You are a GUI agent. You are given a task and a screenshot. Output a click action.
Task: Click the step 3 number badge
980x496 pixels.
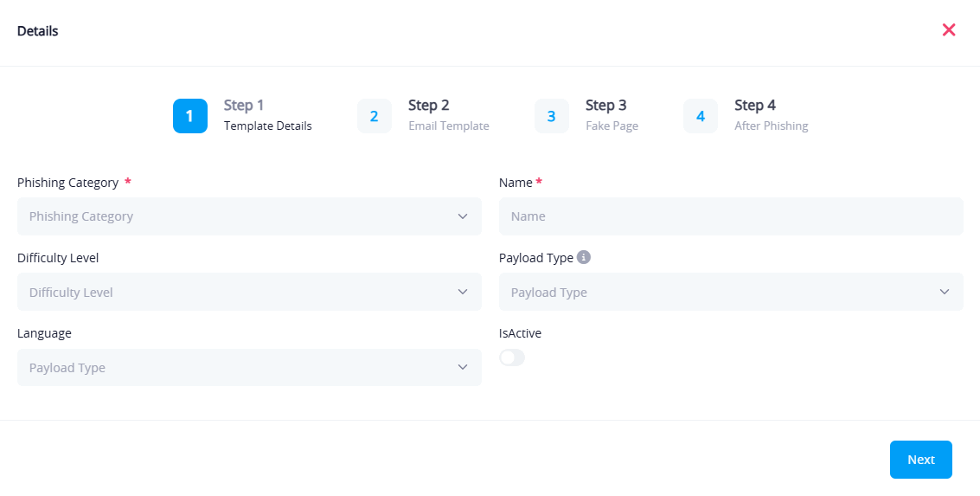tap(551, 116)
